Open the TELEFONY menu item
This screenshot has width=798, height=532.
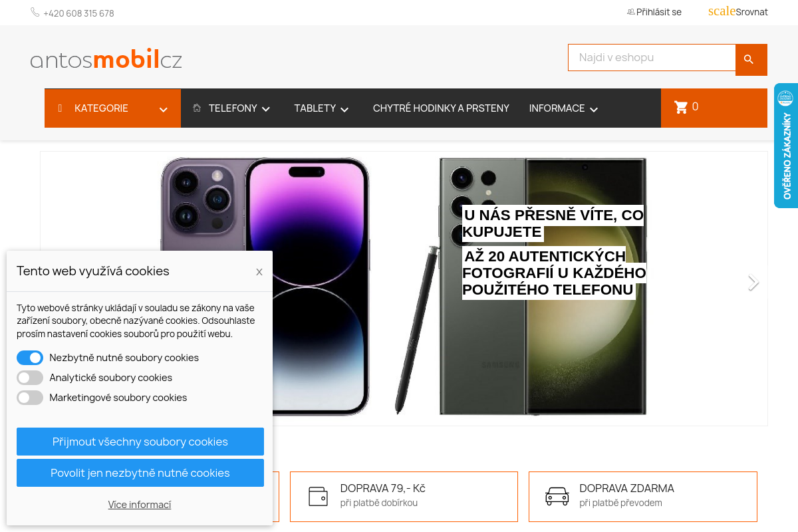pyautogui.click(x=233, y=108)
